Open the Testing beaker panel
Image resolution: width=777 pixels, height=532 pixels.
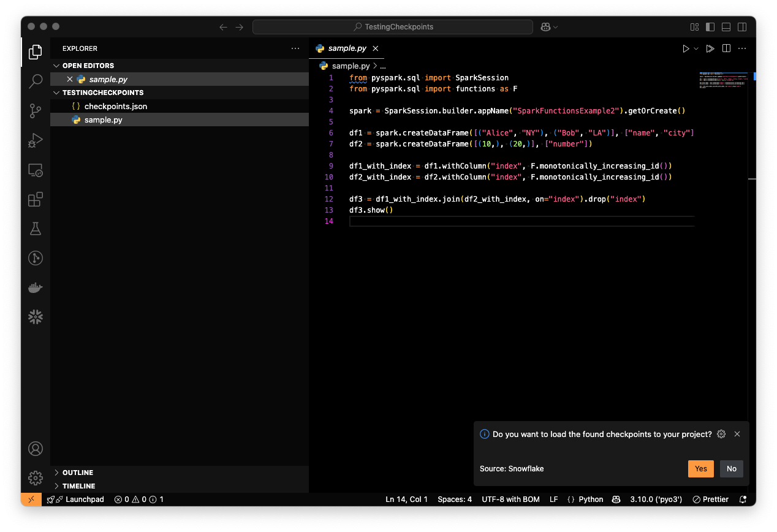pyautogui.click(x=35, y=229)
